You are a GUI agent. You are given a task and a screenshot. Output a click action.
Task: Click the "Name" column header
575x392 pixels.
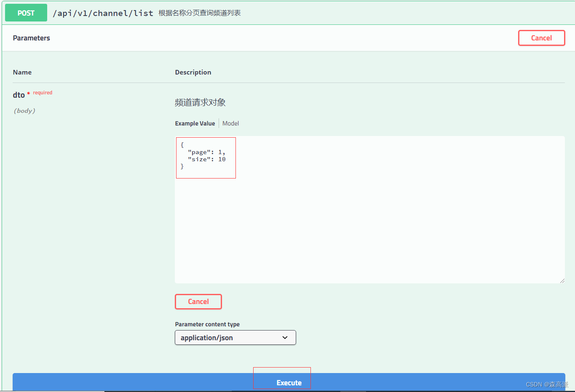(22, 72)
